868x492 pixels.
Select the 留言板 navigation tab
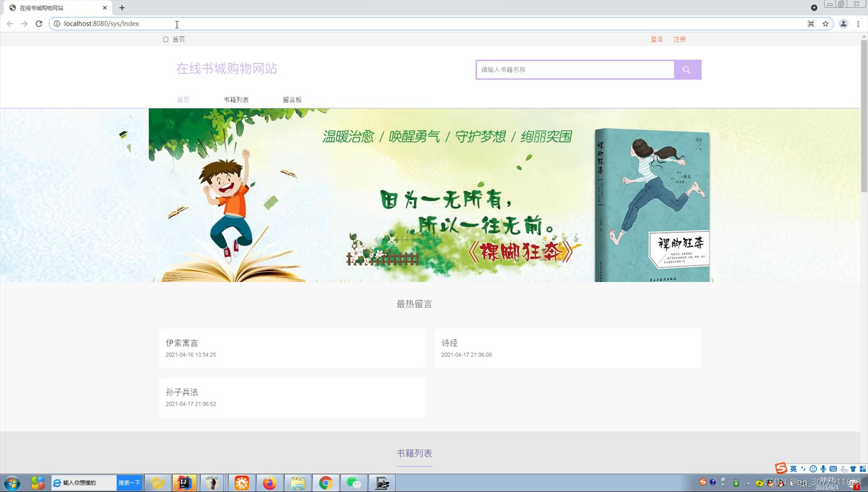[292, 99]
